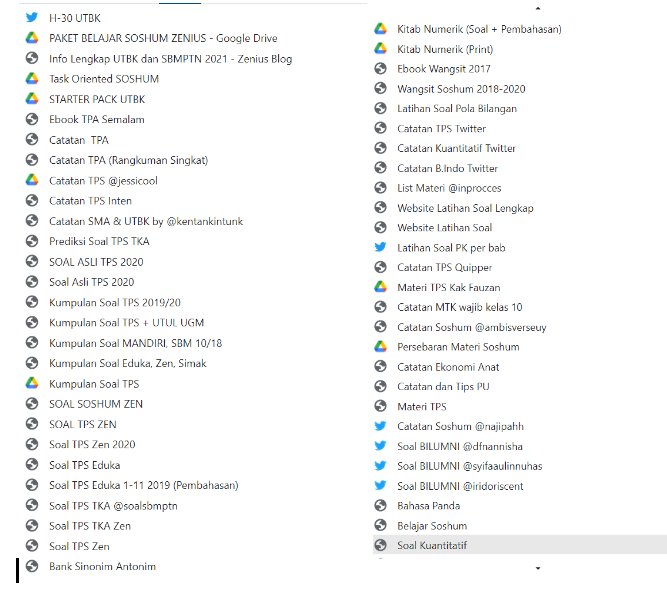This screenshot has height=590, width=667.
Task: Click globe icon beside List Materi @inprocces
Action: tap(380, 188)
